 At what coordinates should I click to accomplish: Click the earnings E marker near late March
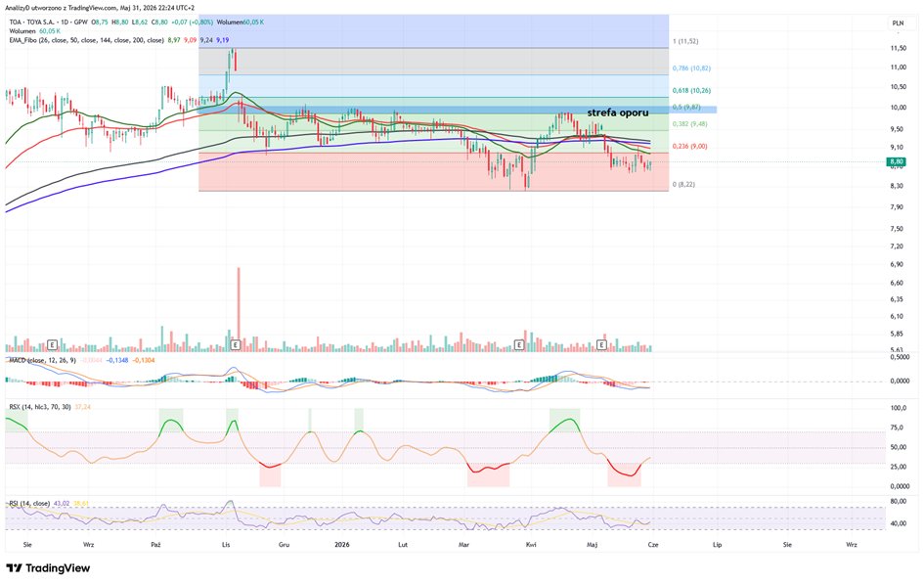tap(519, 344)
